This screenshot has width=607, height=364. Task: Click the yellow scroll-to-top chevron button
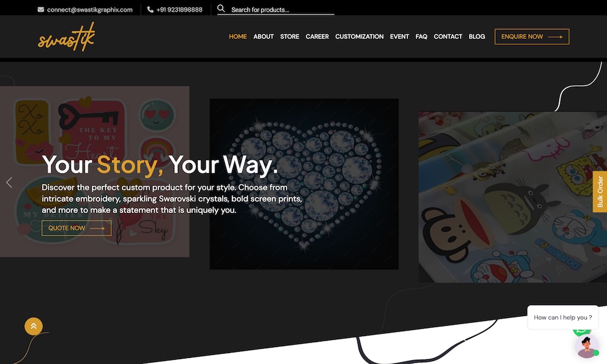(33, 326)
